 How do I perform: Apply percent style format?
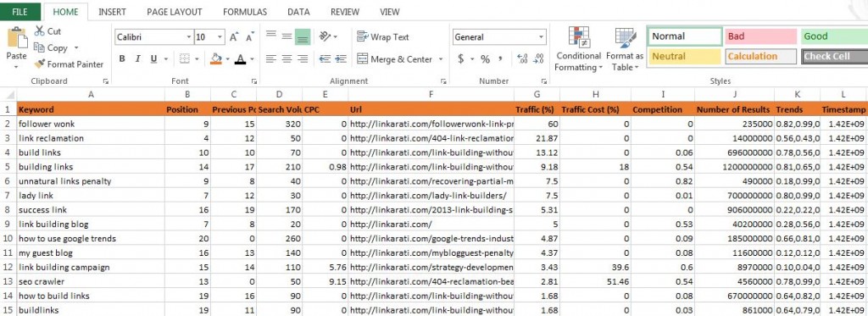[x=485, y=58]
